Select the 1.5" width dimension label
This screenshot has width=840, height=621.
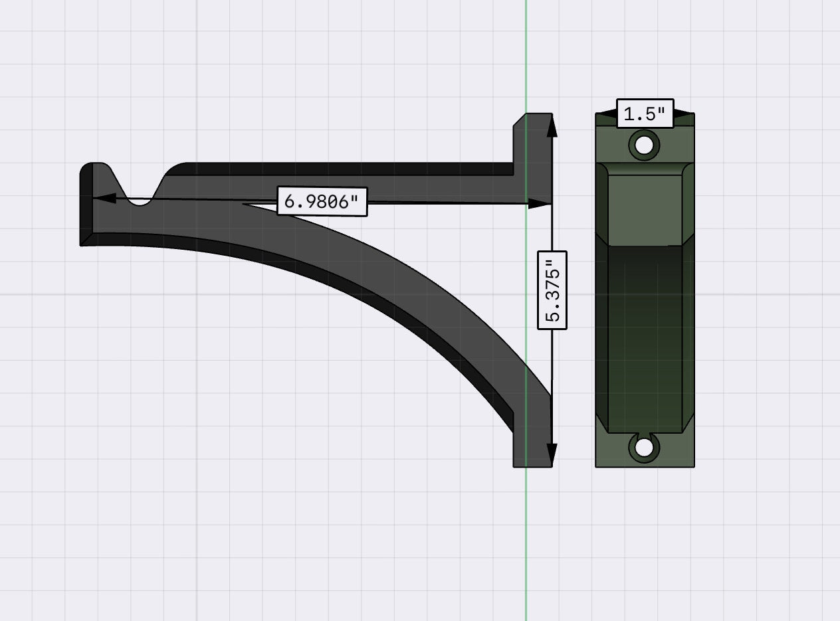click(645, 114)
